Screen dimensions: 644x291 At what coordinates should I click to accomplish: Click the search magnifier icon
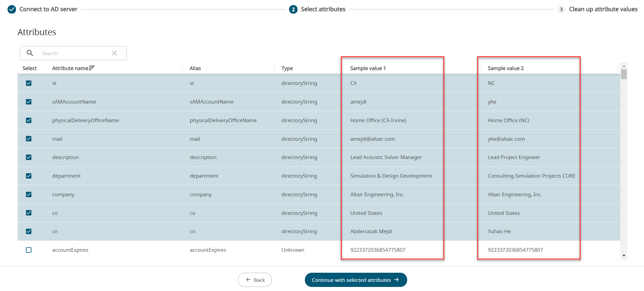coord(30,53)
